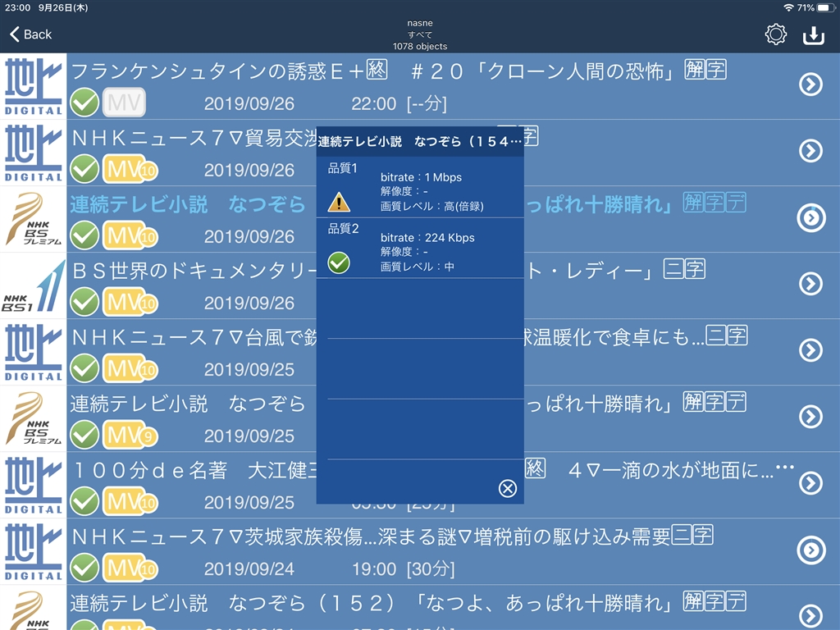This screenshot has height=630, width=840.
Task: Toggle green checkmark on NHKニュース7 台風 row
Action: tap(84, 368)
